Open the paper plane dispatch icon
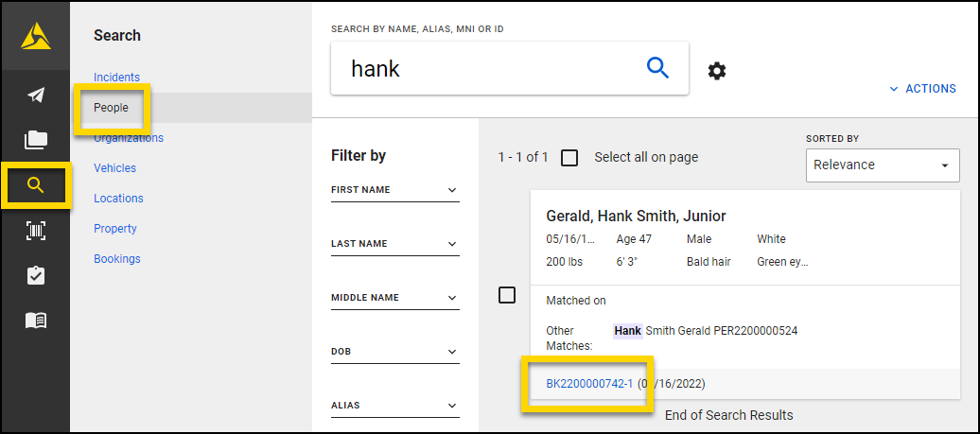Image resolution: width=980 pixels, height=434 pixels. 35,95
